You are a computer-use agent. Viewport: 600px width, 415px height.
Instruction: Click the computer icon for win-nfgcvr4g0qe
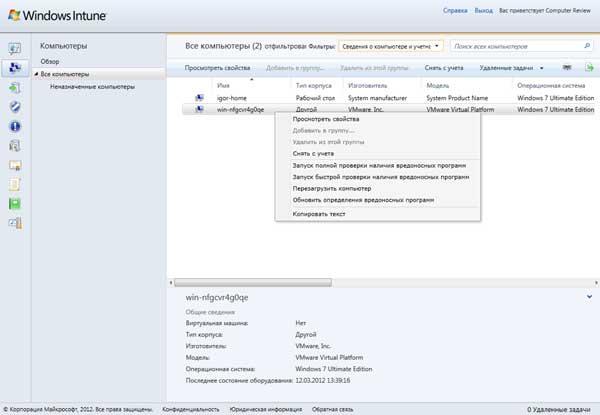coord(199,109)
